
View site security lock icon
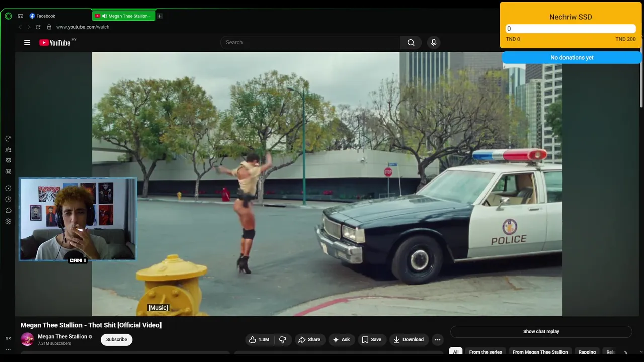[x=49, y=27]
